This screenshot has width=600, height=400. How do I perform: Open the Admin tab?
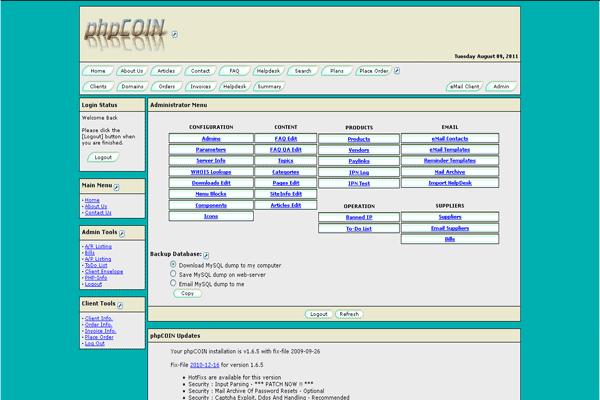pyautogui.click(x=501, y=87)
